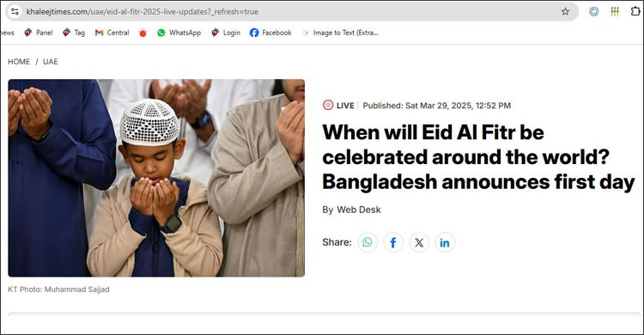Click the colorful grid extension icon

615,11
